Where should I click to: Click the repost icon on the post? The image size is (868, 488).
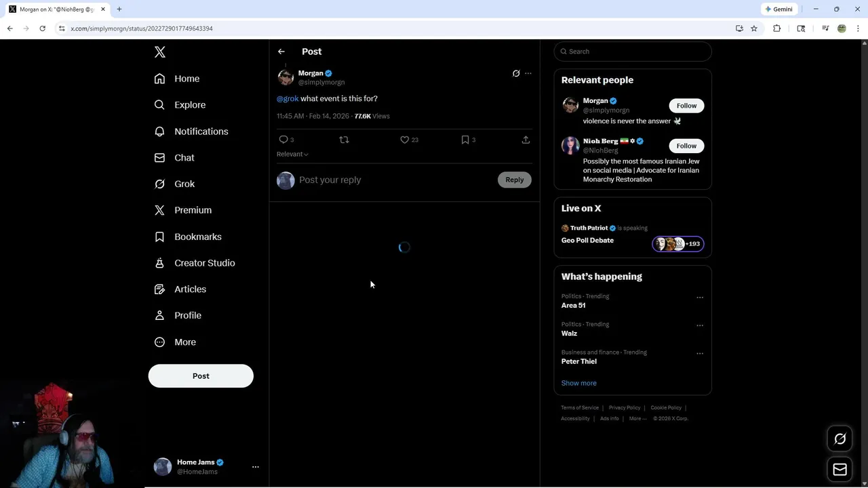click(344, 140)
